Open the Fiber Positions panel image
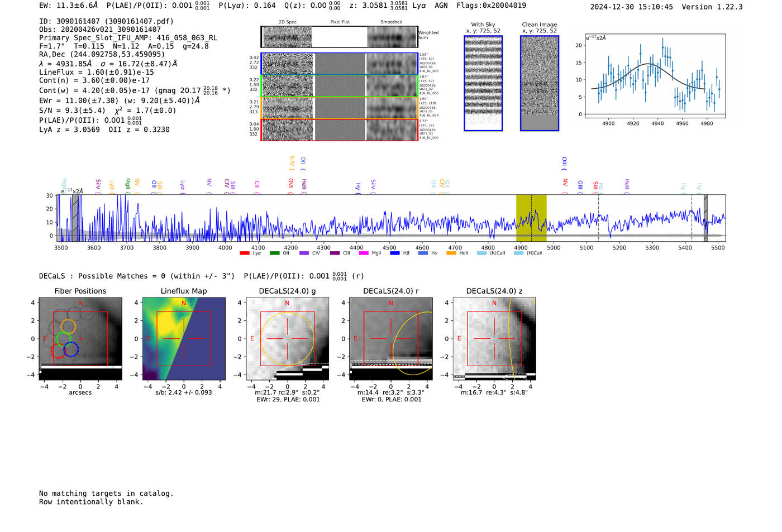The height and width of the screenshot is (532, 782). click(x=80, y=339)
